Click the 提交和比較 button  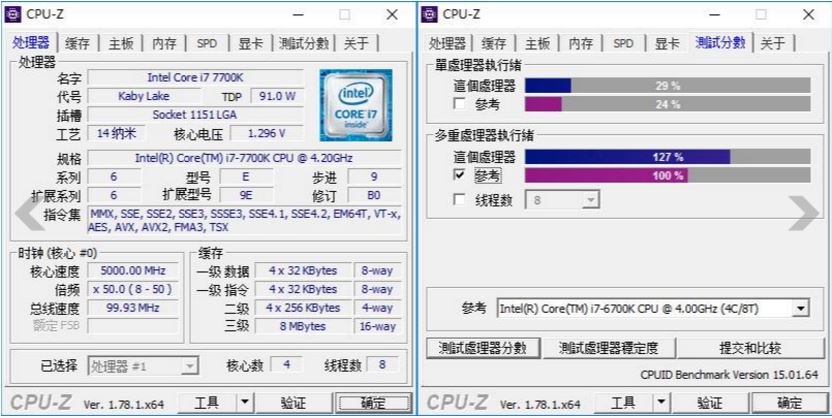[750, 348]
